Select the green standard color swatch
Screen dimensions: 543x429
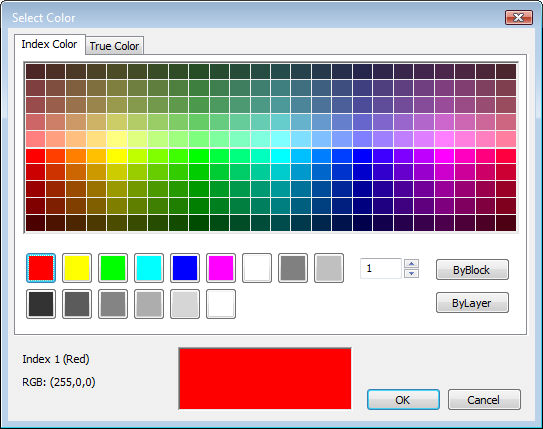113,268
